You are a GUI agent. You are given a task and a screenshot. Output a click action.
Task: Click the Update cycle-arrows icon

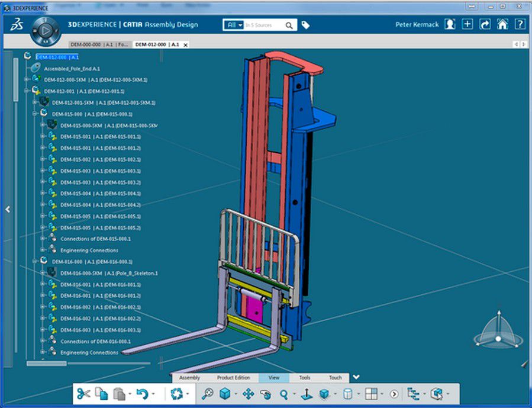[176, 394]
